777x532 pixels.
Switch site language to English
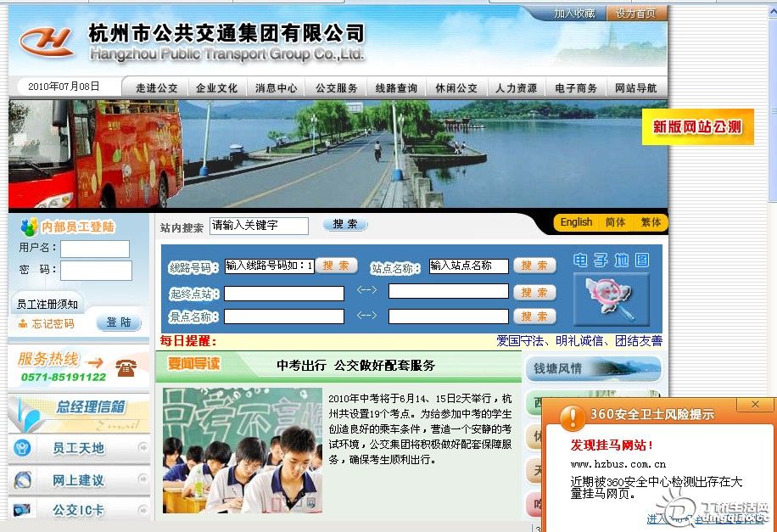[576, 222]
